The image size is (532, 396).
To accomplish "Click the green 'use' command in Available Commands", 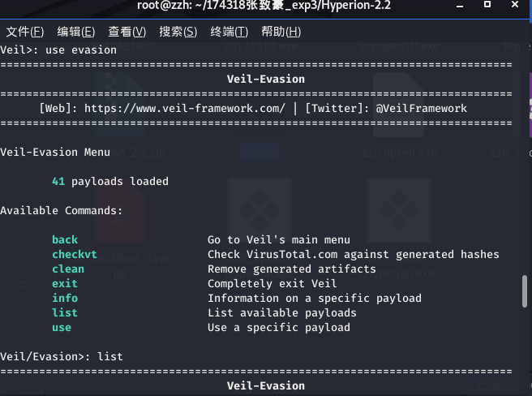I will click(x=62, y=327).
